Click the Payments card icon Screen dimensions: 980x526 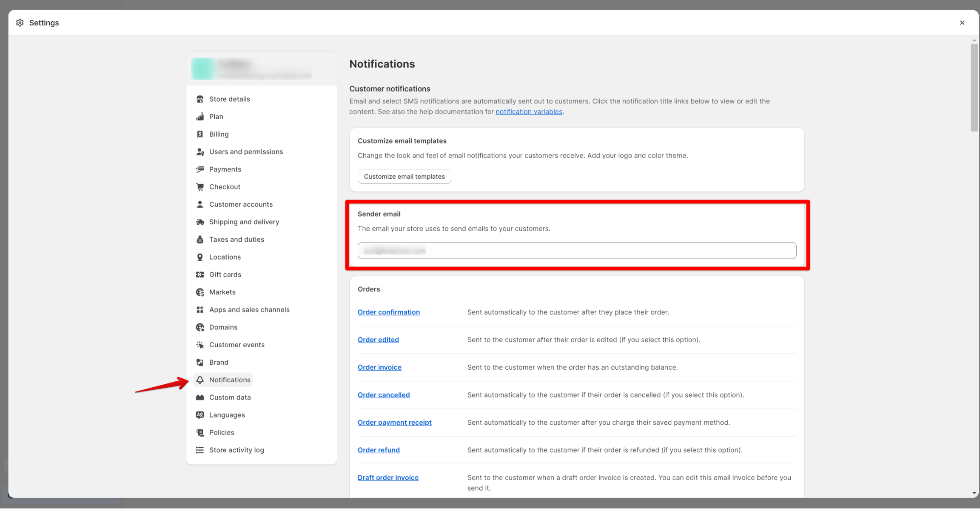200,169
